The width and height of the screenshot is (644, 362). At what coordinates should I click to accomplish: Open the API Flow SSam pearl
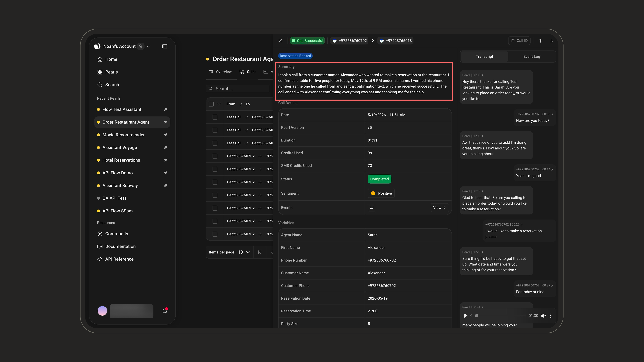pos(132,211)
